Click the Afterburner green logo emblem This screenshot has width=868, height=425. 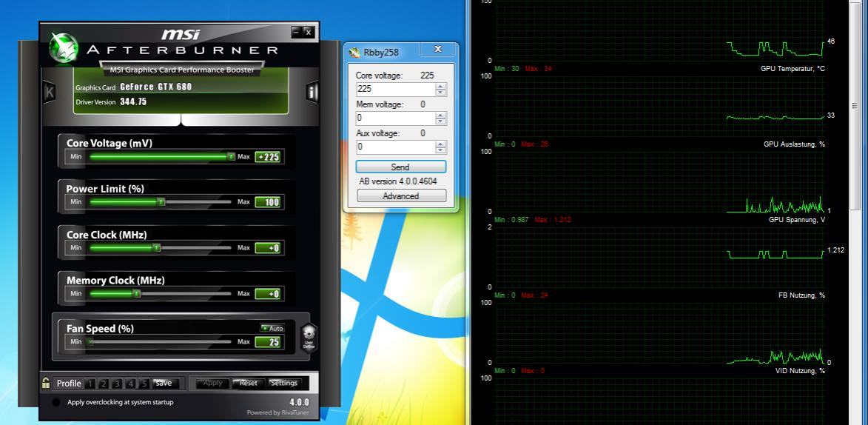64,47
